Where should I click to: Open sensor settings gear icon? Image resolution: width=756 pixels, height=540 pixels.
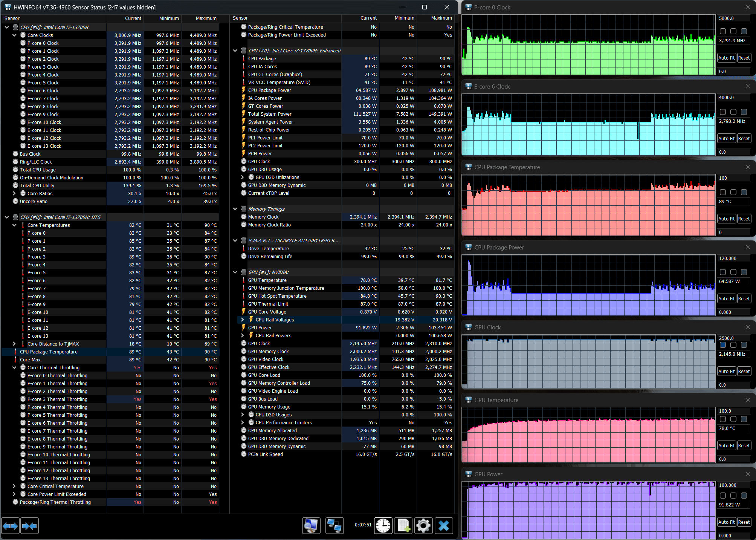click(x=423, y=526)
